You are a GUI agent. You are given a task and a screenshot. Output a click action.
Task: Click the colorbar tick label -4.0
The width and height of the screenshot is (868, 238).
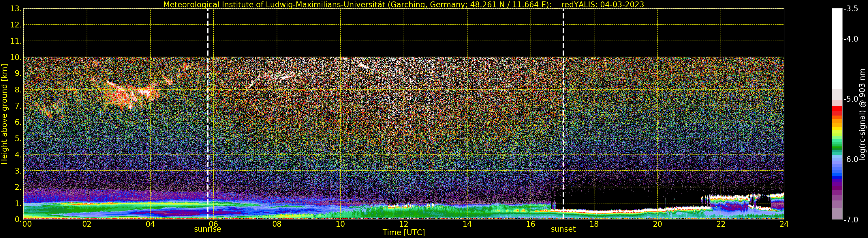851,39
